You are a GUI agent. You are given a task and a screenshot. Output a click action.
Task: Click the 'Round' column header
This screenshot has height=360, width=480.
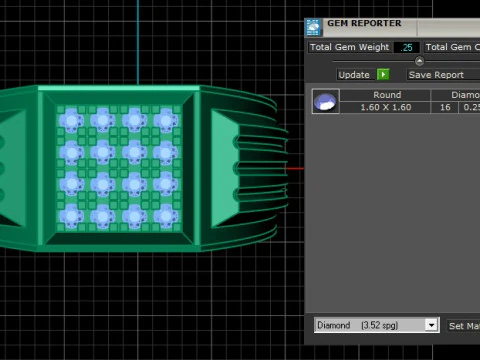[387, 95]
